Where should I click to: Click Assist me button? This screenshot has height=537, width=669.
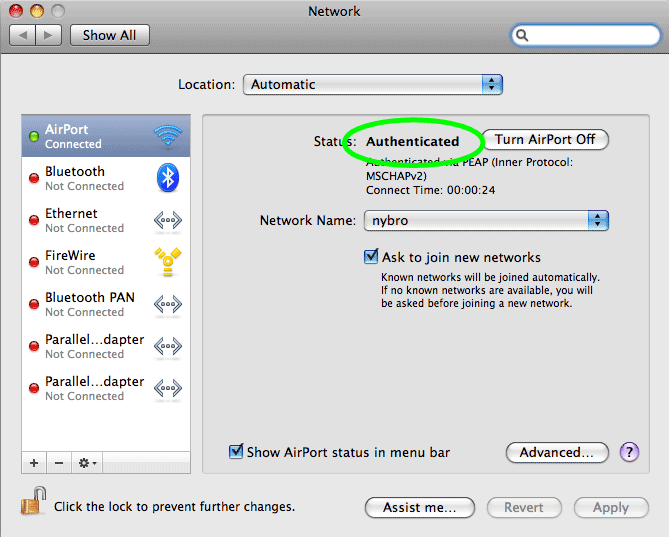tap(420, 508)
